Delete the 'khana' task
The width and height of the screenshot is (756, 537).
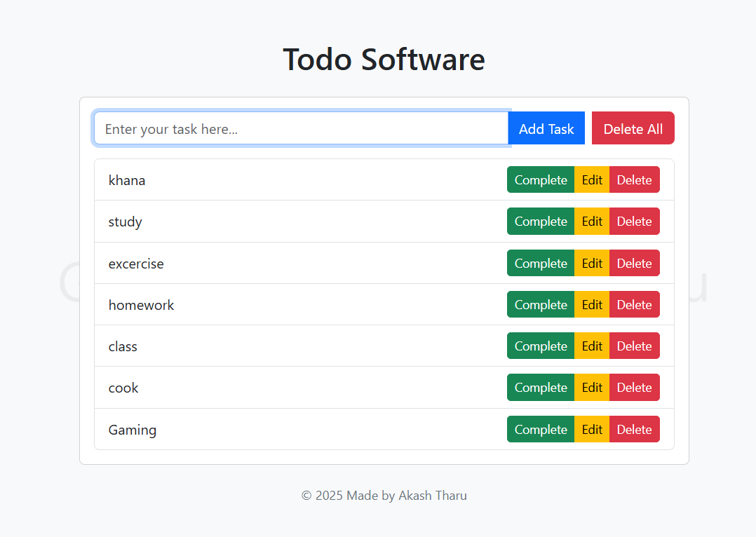634,179
